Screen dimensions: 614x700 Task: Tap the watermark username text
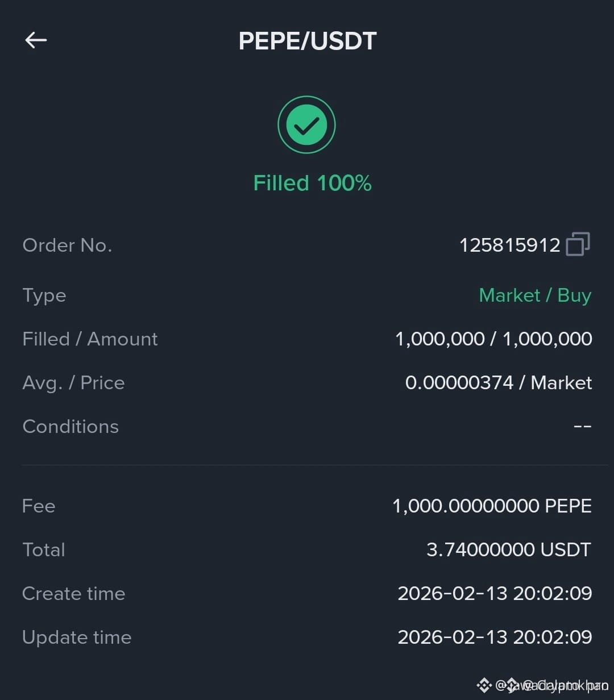(x=551, y=685)
